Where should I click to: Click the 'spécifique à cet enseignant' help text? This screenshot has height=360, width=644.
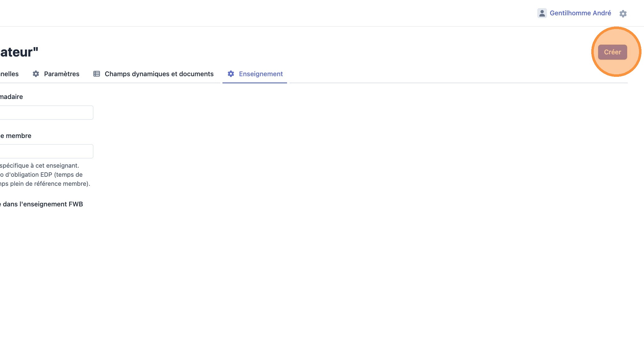pos(40,166)
